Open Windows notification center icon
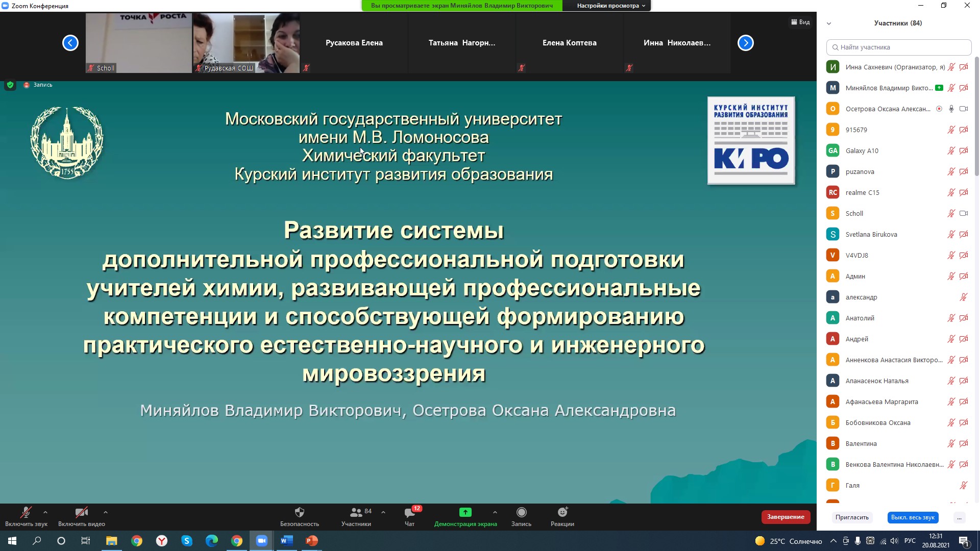This screenshot has width=980, height=551. (964, 541)
